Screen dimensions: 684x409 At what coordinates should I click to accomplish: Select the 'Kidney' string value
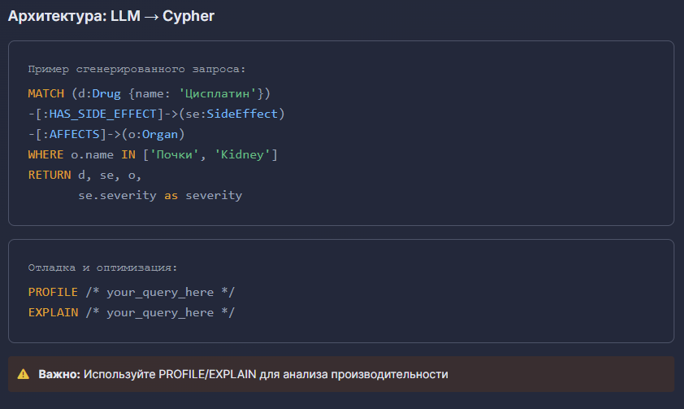click(243, 155)
